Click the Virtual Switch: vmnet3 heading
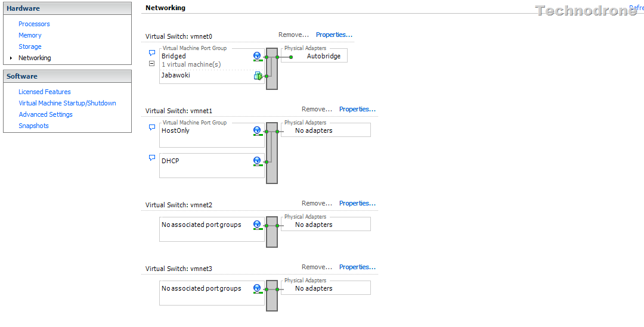Viewport: 644px width, 327px height. click(x=179, y=268)
